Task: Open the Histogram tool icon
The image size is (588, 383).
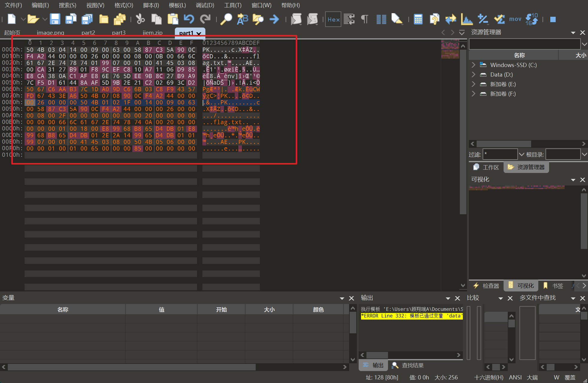Action: tap(466, 19)
